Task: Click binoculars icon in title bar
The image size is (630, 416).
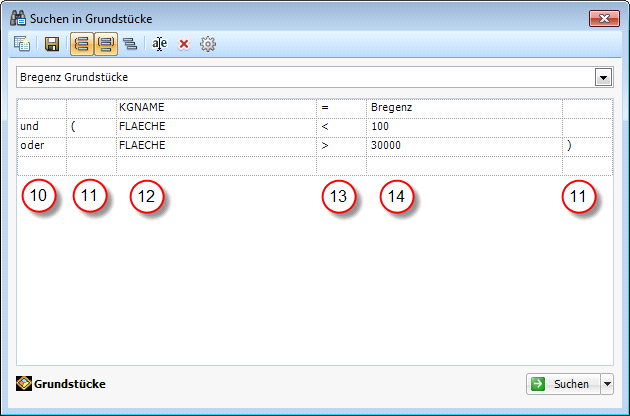Action: 17,16
